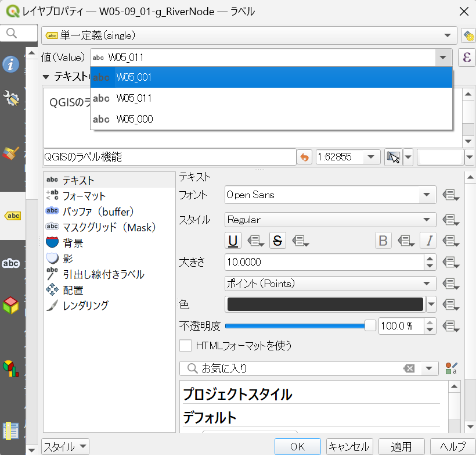Viewport: 476px width, 455px height.
Task: Toggle strikethrough text style
Action: click(x=277, y=241)
